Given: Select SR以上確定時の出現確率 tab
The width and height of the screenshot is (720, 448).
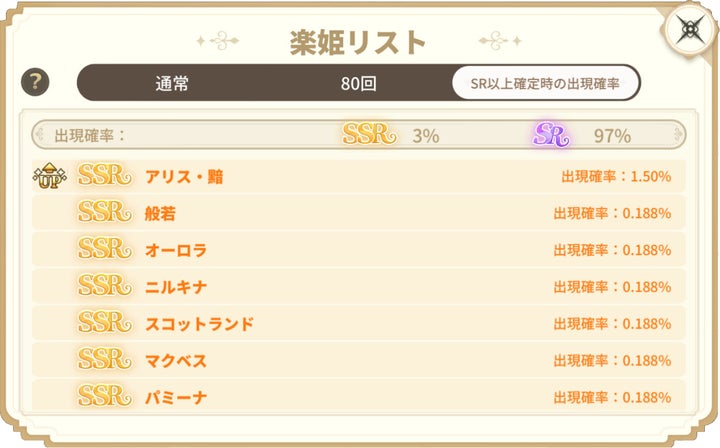Looking at the screenshot, I should tap(545, 84).
